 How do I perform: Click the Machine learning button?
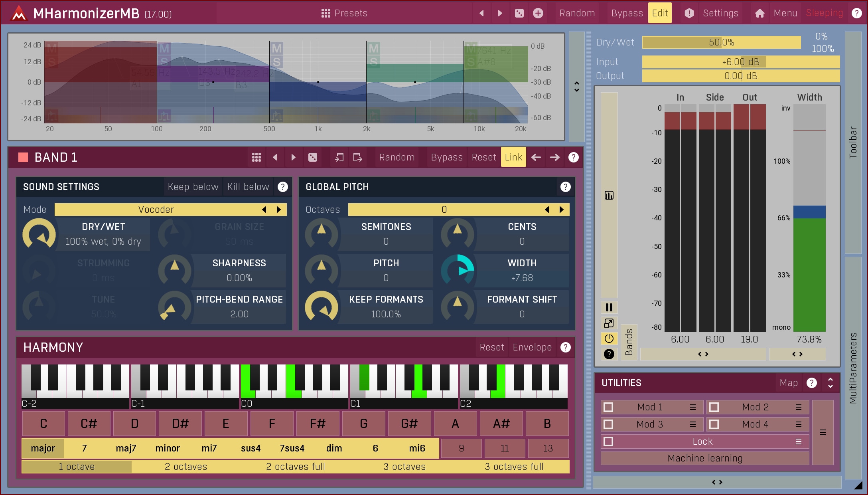tap(705, 458)
